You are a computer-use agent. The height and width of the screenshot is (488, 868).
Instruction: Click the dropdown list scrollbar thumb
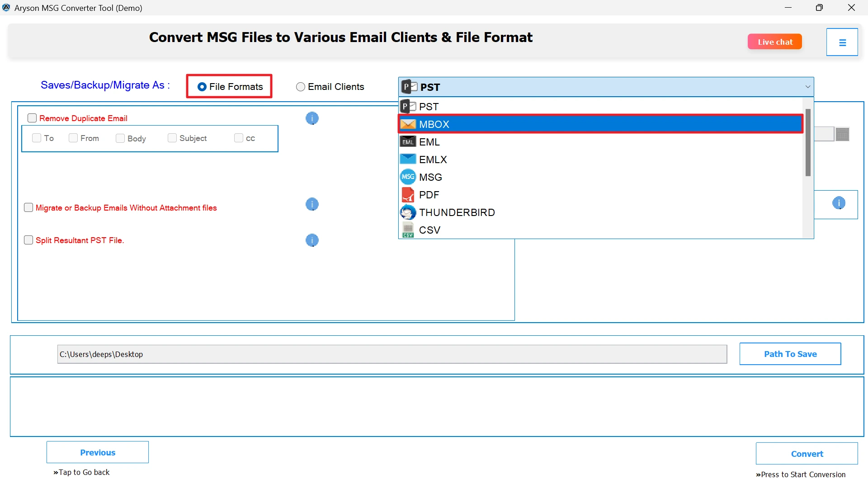(808, 142)
